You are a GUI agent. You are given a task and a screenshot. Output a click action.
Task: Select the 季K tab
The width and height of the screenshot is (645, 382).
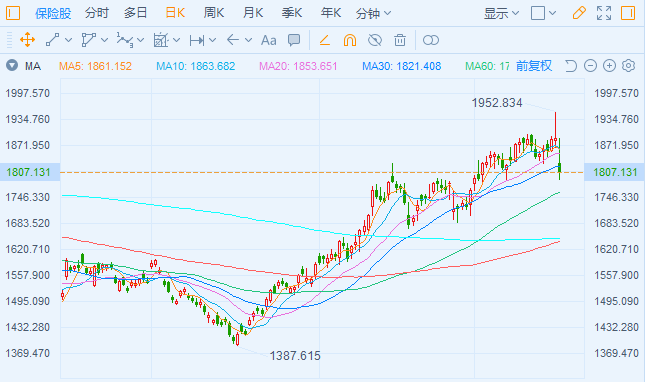point(292,13)
